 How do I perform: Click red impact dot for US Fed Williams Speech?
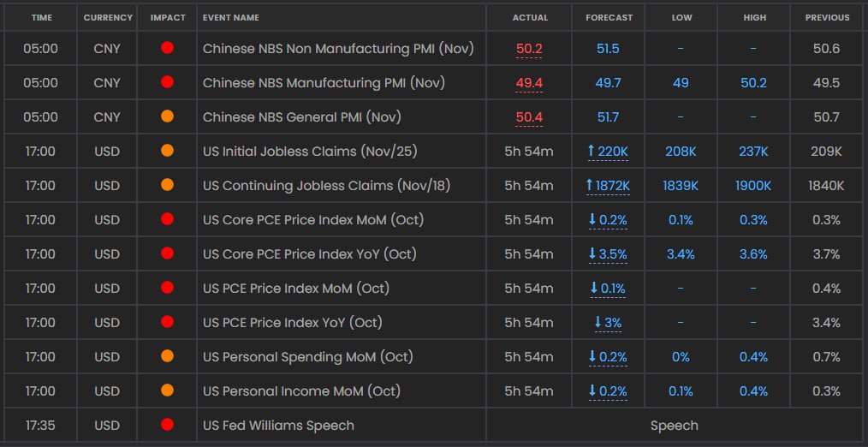pyautogui.click(x=167, y=425)
